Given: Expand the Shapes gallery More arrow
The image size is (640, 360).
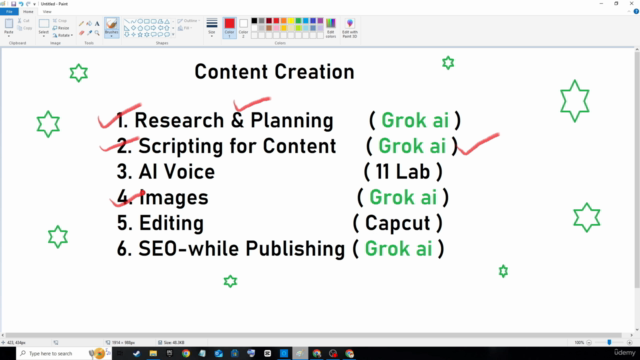Looking at the screenshot, I should (x=173, y=35).
